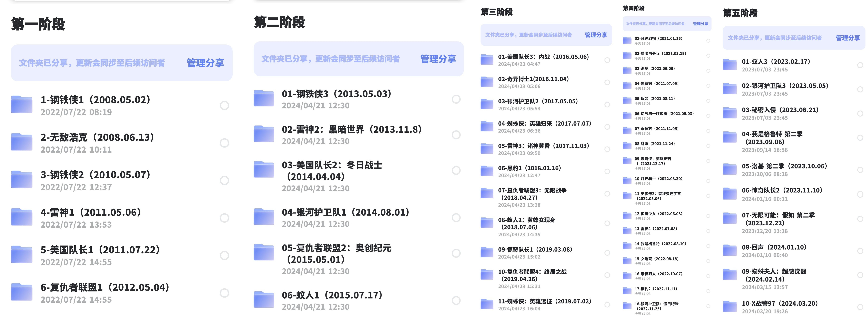This screenshot has width=868, height=318.
Task: Click 管理分享 in the 第五阶段 panel
Action: (848, 38)
